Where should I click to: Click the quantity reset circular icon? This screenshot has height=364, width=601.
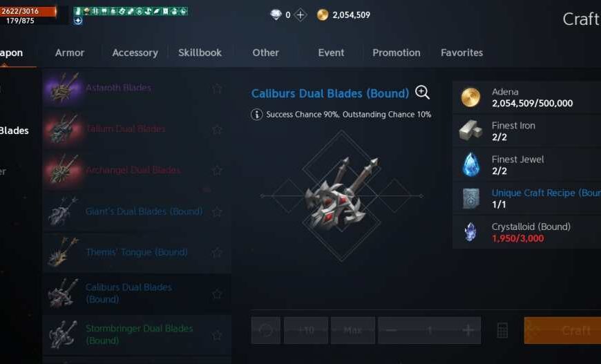266,330
